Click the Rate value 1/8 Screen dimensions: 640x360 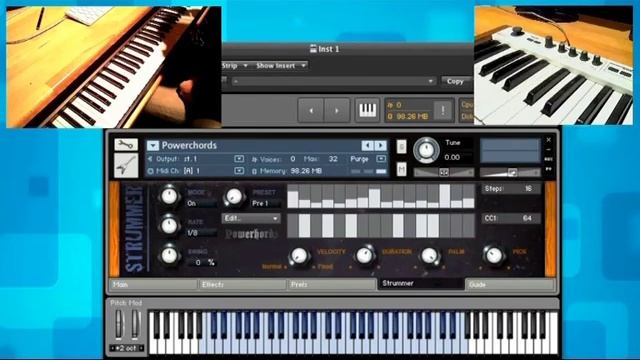coord(201,233)
